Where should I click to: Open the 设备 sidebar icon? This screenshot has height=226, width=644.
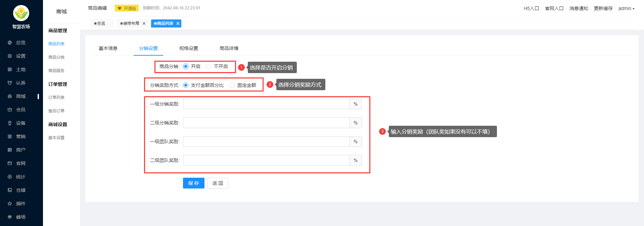[x=10, y=123]
